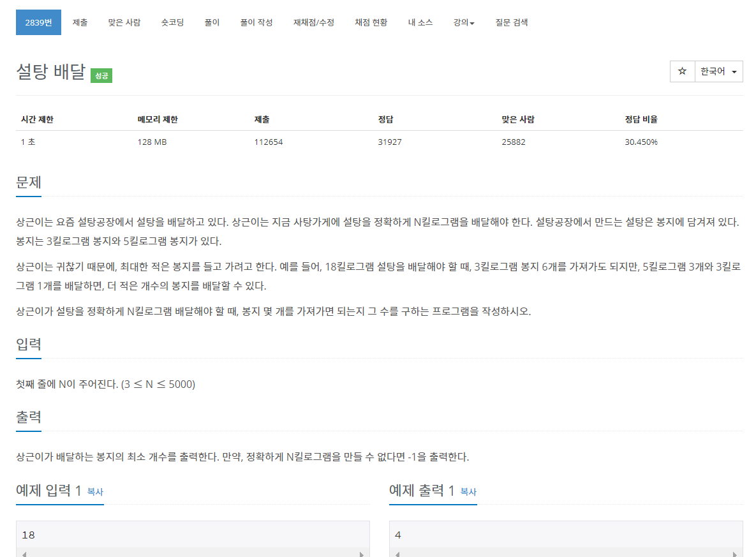Click the 문제 section heading
Screen dimensions: 756x557
29,182
